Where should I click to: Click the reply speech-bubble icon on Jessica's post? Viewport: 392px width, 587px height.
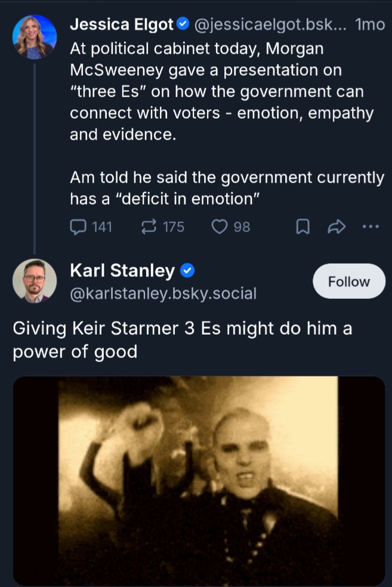pos(79,227)
